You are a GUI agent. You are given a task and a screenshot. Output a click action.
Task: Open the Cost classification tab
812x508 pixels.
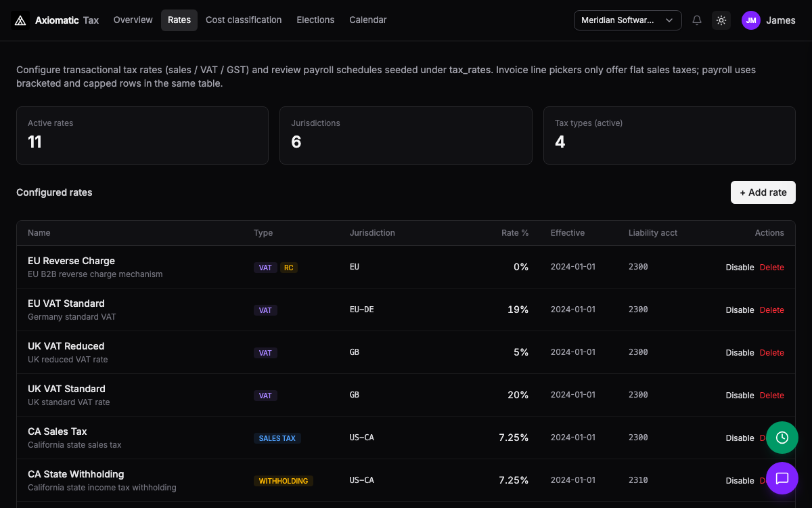[x=244, y=20]
